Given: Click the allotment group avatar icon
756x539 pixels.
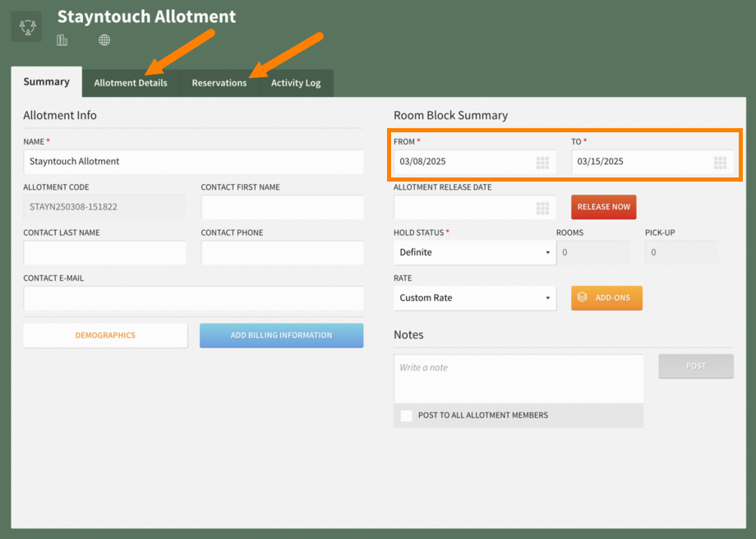Looking at the screenshot, I should pyautogui.click(x=27, y=26).
